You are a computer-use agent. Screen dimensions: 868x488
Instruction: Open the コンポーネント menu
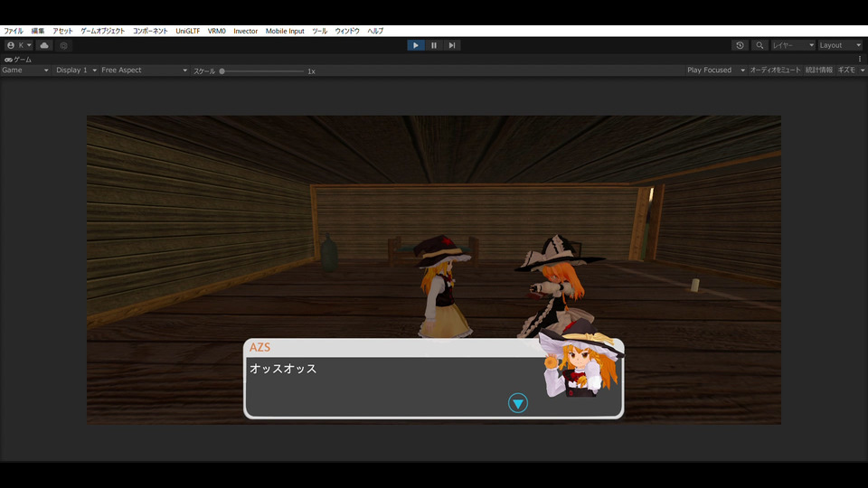point(150,31)
